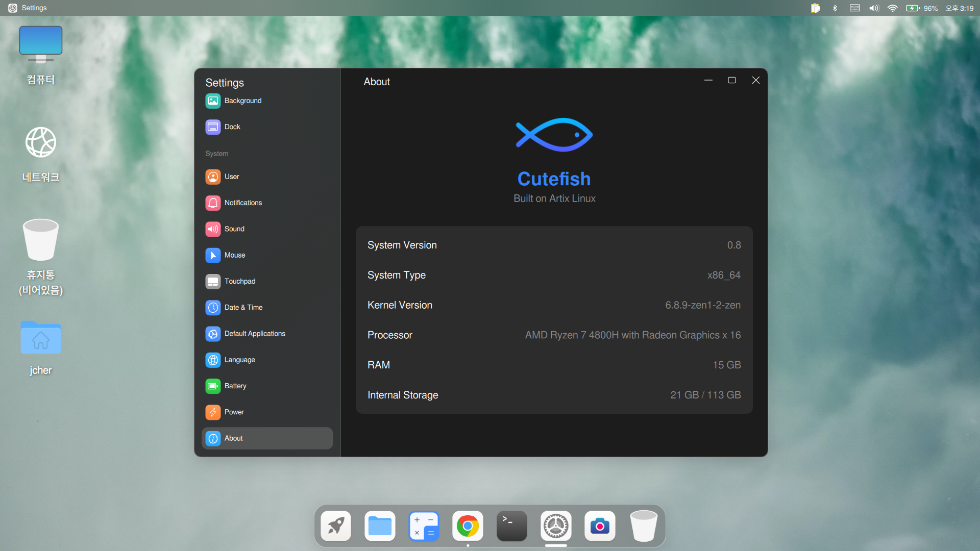Open the 컴퓨터 desktop icon
The image size is (980, 551).
click(41, 56)
